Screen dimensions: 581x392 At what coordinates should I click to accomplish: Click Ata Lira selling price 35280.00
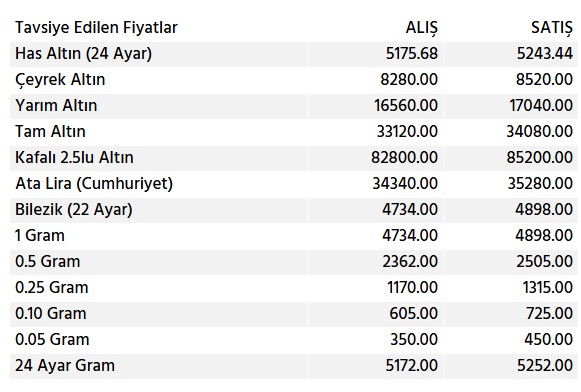[x=540, y=184]
